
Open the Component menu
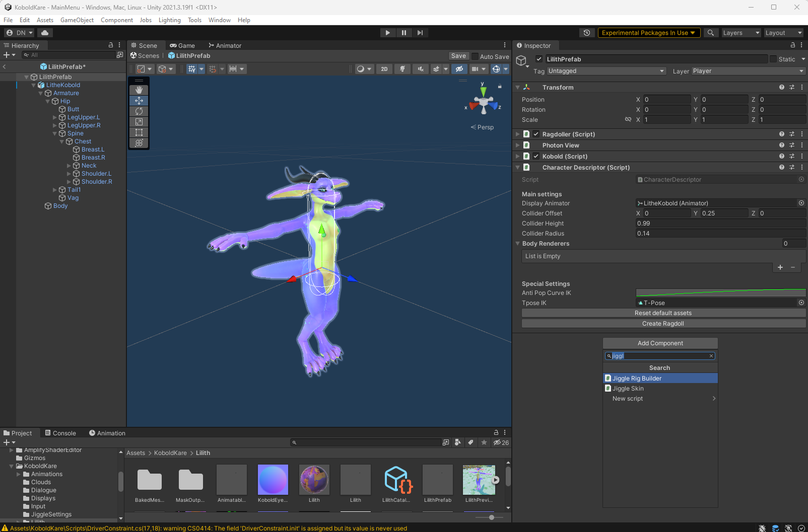[117, 20]
